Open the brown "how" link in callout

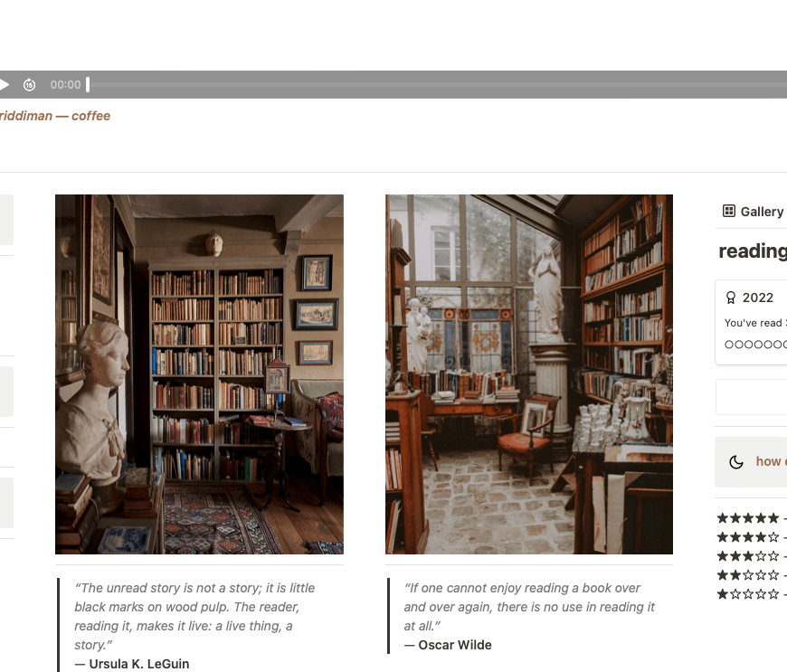click(769, 462)
